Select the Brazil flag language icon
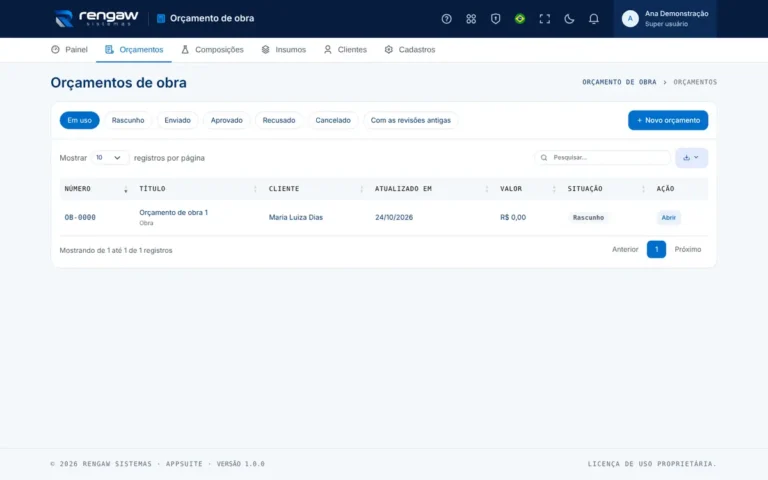768x480 pixels. 520,19
